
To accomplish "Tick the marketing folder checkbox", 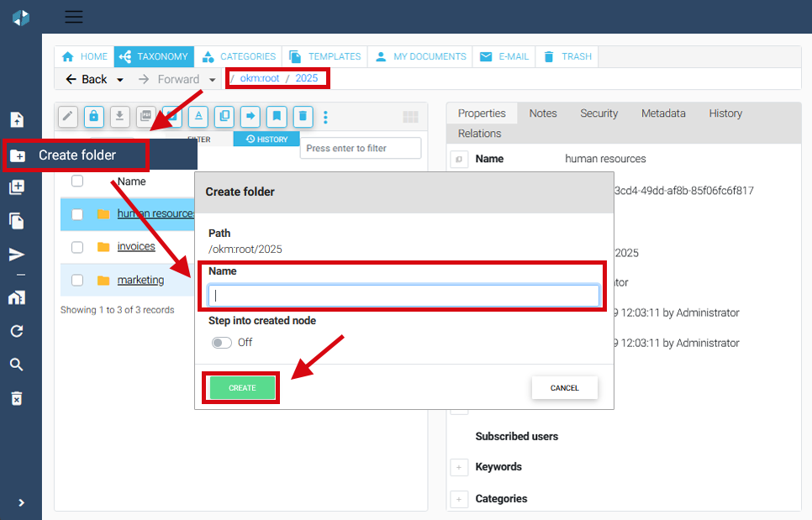I will pyautogui.click(x=77, y=281).
